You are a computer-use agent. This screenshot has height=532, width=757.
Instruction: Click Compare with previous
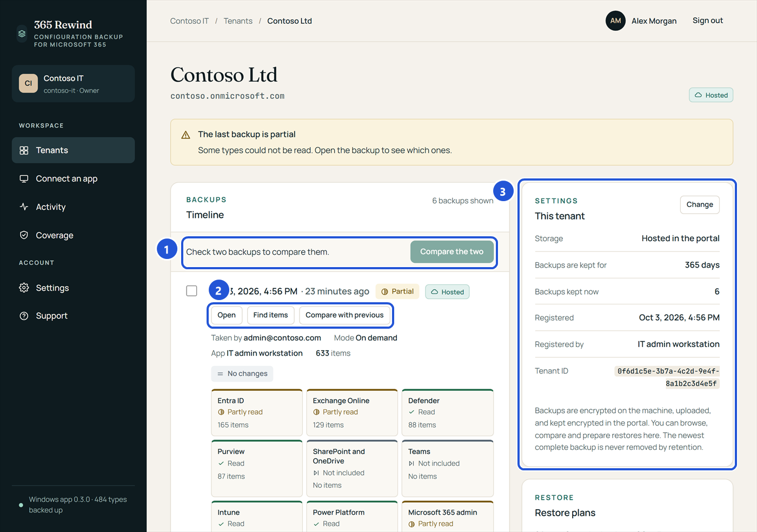pos(344,315)
